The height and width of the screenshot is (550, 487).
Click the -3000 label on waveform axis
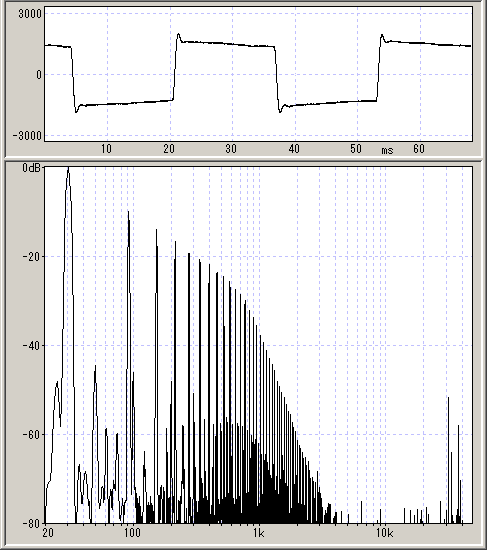[27, 136]
